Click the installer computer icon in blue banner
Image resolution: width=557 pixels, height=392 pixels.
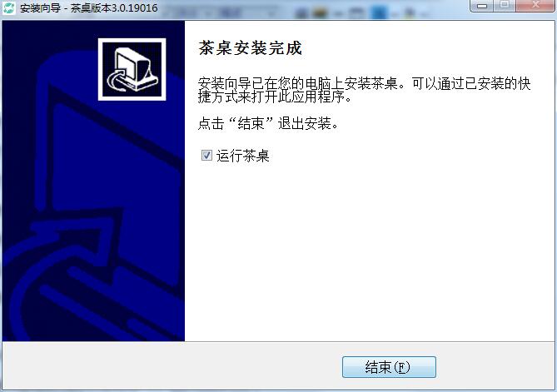[132, 70]
